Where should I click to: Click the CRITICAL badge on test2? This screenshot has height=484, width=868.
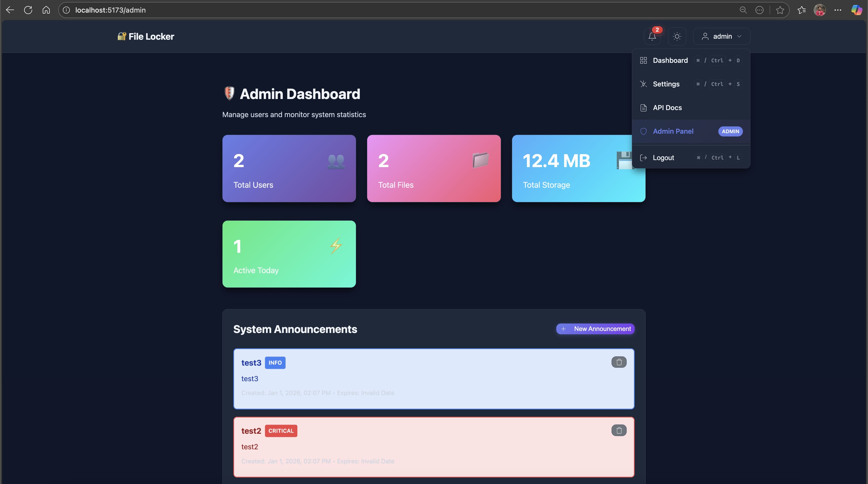click(281, 431)
